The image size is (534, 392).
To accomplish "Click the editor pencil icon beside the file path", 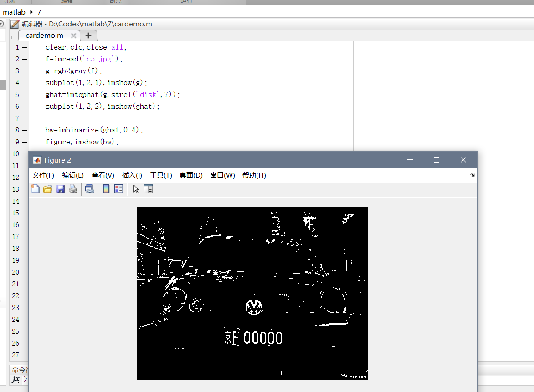I will [15, 24].
